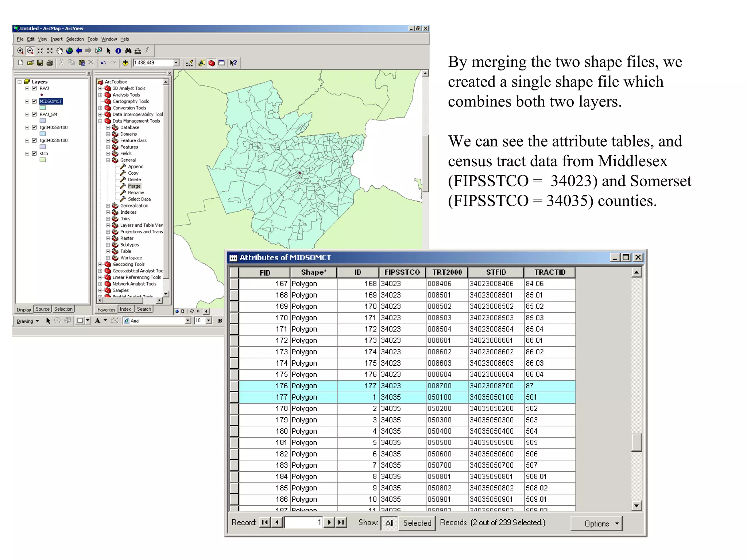Undo the last action
Viewport: 747px width, 560px height.
click(x=104, y=63)
